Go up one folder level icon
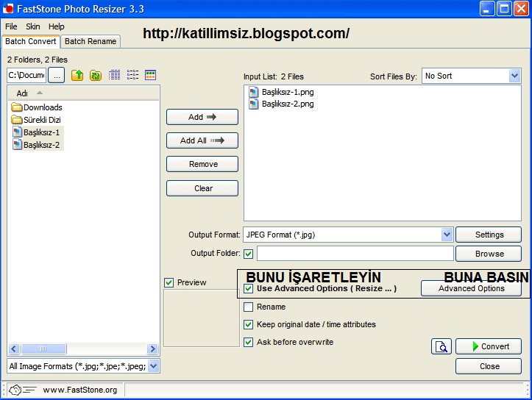532x400 pixels. click(x=77, y=75)
